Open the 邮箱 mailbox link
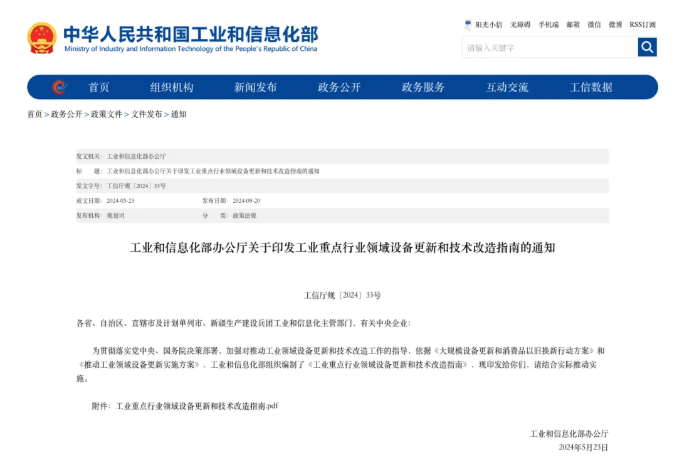 click(x=573, y=25)
